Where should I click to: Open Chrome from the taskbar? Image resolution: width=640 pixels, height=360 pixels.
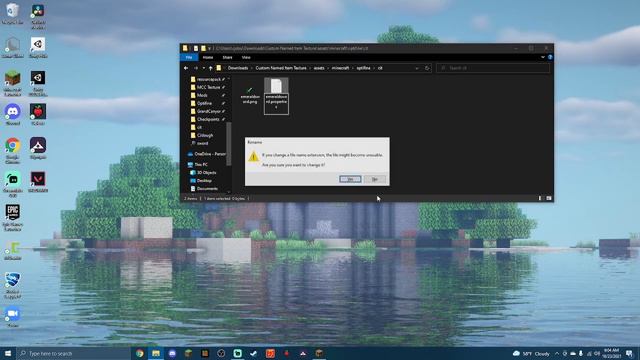click(140, 353)
